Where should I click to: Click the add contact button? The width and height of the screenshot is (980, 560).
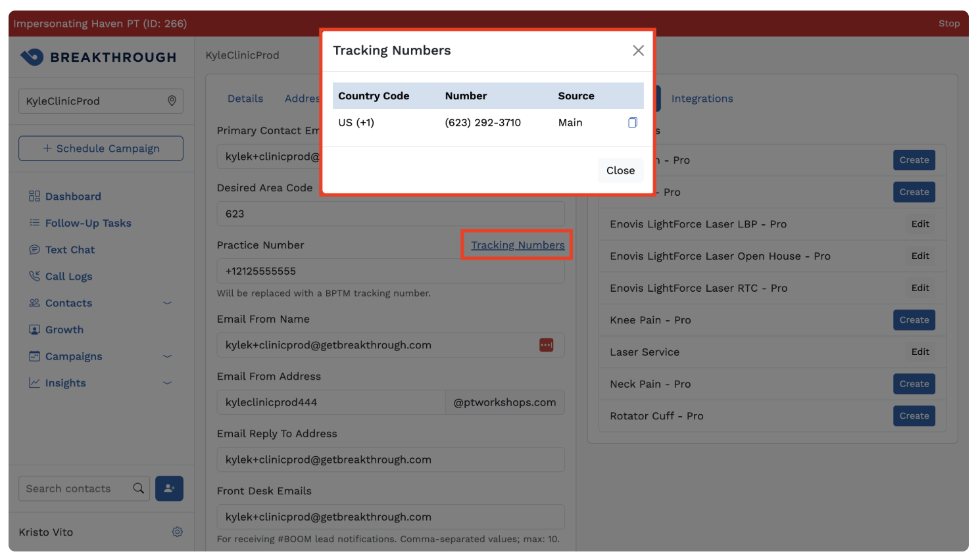tap(169, 488)
